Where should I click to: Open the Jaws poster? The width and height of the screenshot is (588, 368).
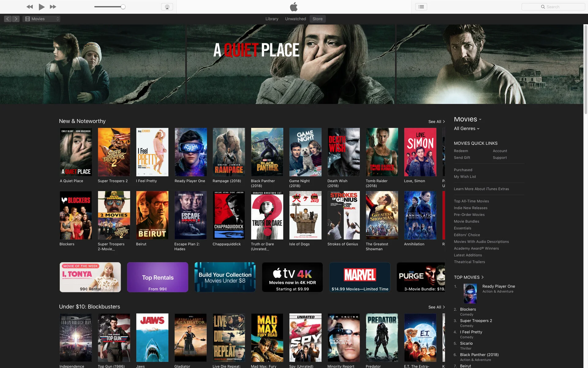[x=152, y=338]
